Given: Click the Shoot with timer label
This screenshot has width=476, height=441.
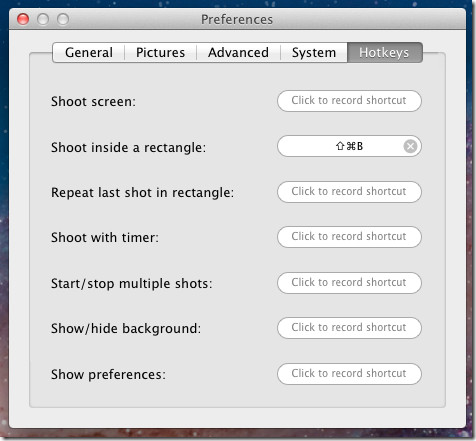Looking at the screenshot, I should pyautogui.click(x=105, y=238).
